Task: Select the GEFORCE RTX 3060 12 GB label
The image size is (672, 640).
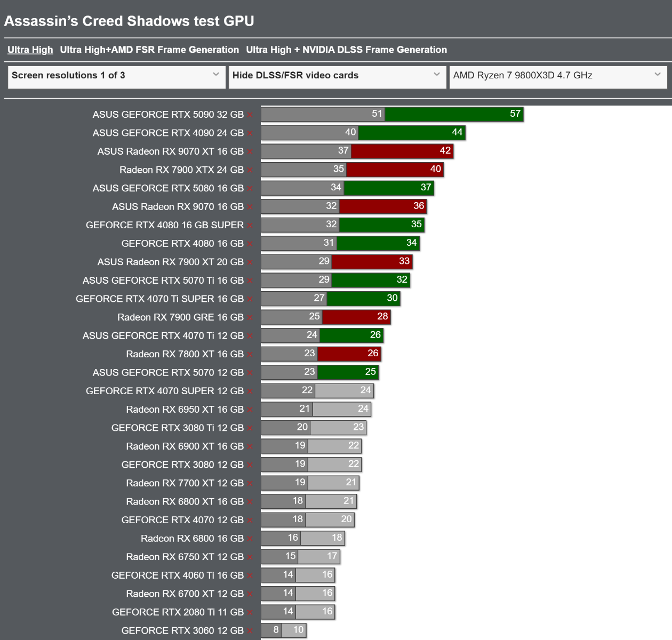Action: [182, 631]
